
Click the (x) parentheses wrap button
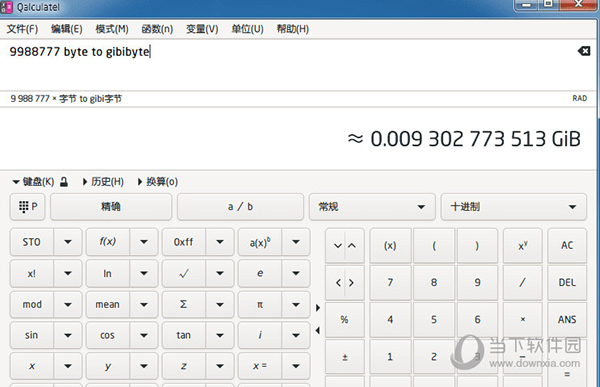pyautogui.click(x=390, y=245)
